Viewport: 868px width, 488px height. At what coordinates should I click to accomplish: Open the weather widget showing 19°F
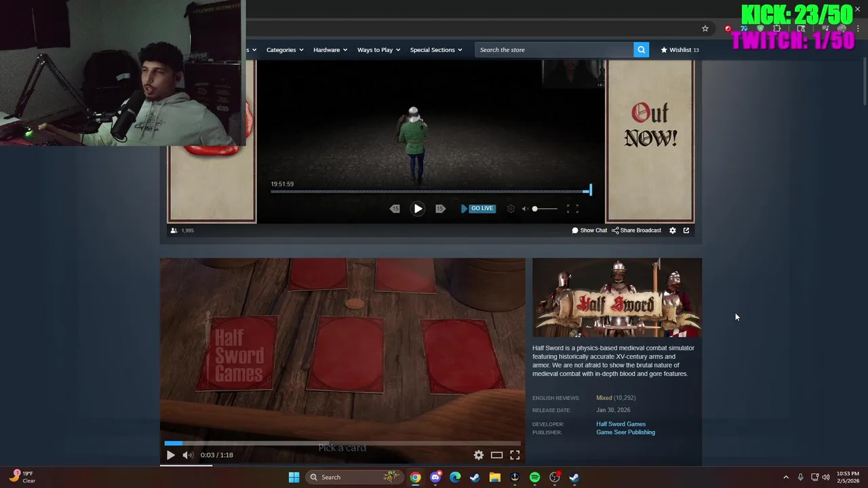tap(22, 477)
